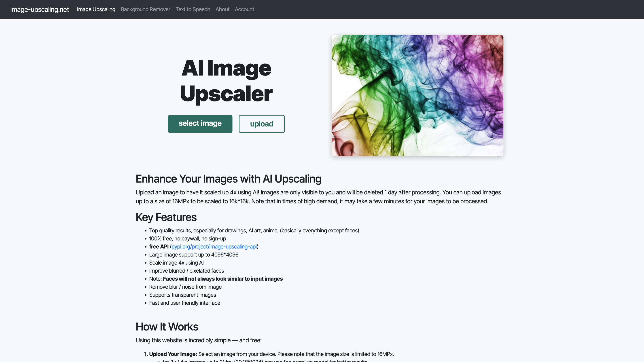Click the Enhance Your Images heading
Image resolution: width=644 pixels, height=362 pixels.
[228, 179]
